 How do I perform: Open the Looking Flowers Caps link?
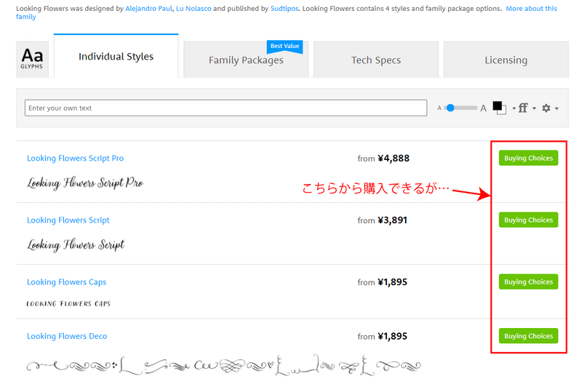point(66,282)
